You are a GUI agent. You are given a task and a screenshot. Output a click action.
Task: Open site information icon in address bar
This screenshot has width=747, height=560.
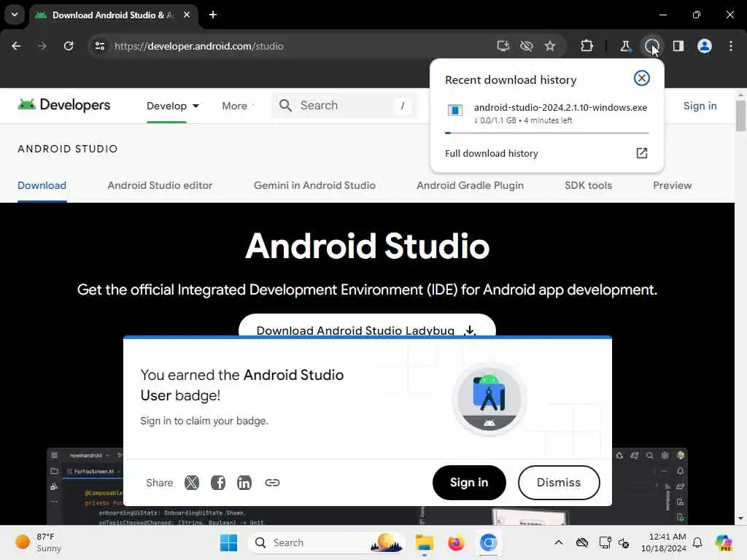(99, 46)
